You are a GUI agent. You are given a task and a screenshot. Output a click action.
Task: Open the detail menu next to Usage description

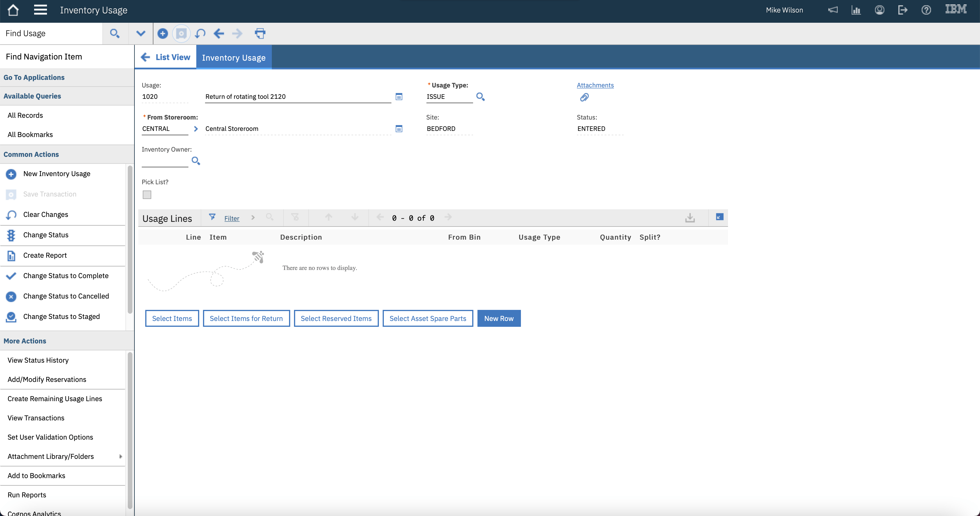click(399, 96)
